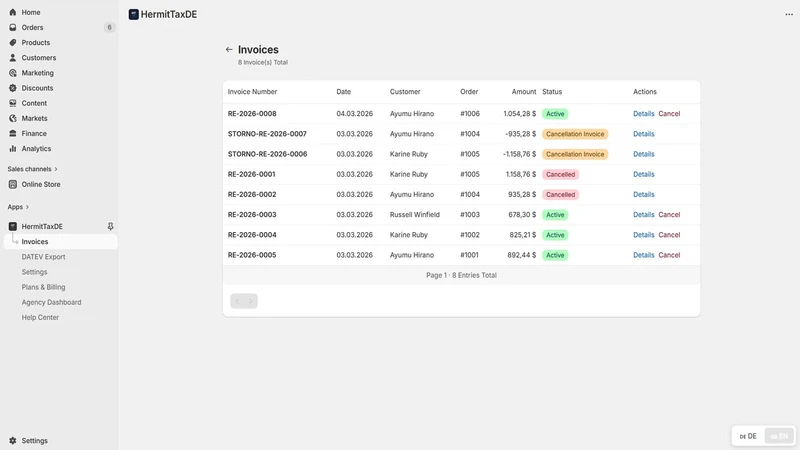Screen dimensions: 800x450
Task: Open Details for STORNO-RE-2026-0007
Action: tap(643, 134)
